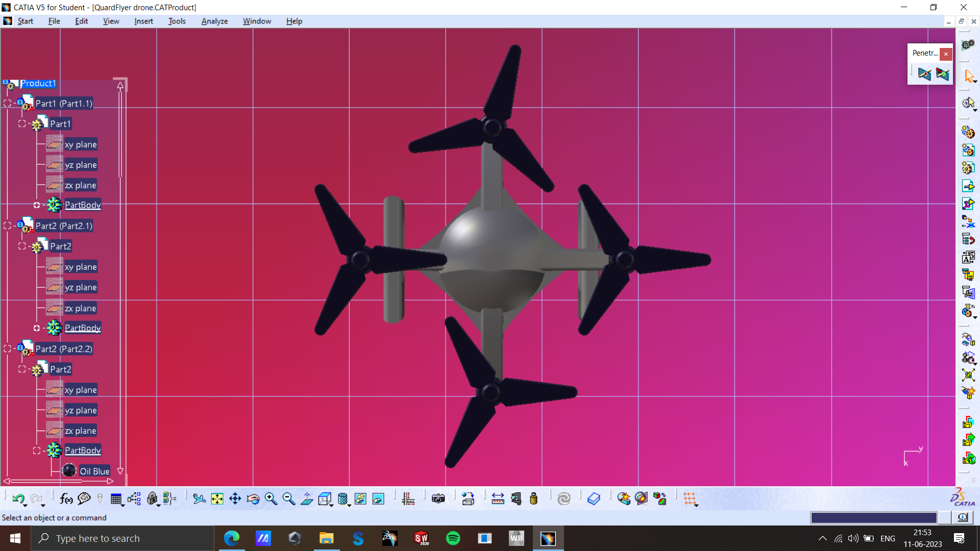Click the power input command field
The height and width of the screenshot is (551, 980).
pyautogui.click(x=874, y=517)
